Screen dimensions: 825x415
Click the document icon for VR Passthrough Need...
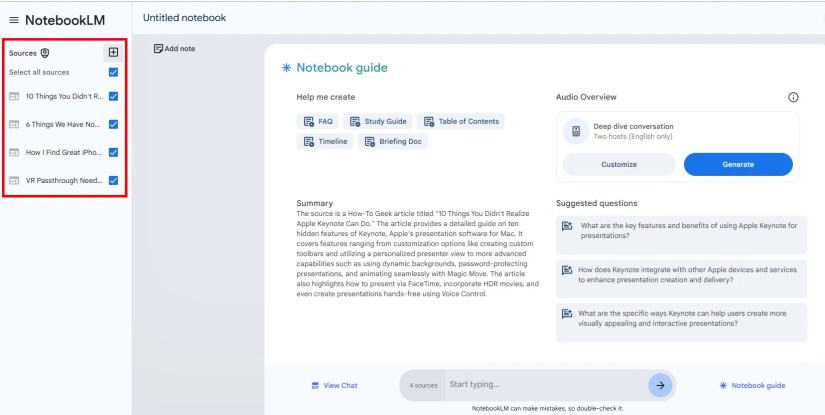pos(14,180)
